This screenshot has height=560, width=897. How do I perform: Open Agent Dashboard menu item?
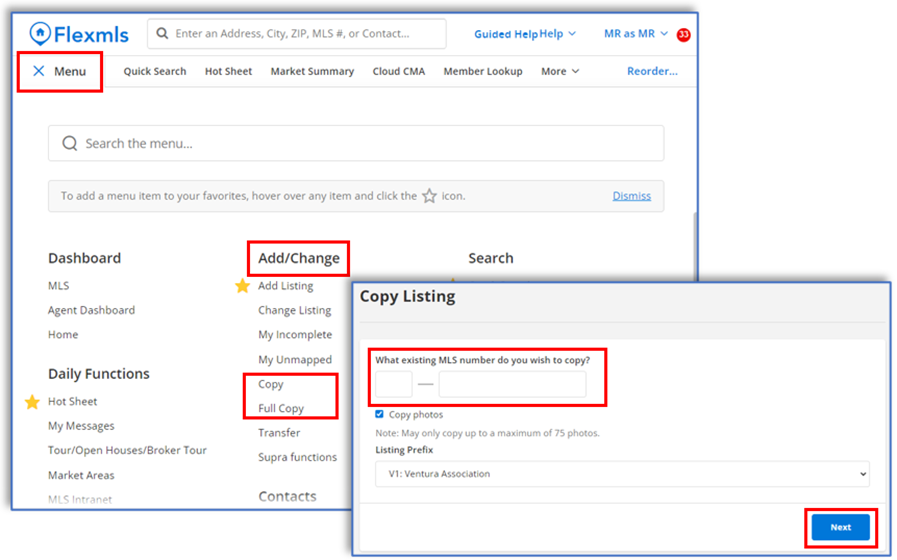(x=92, y=311)
